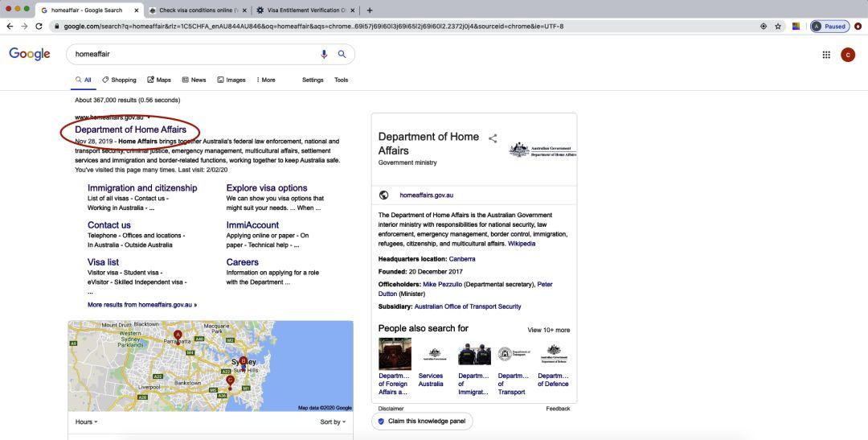Open Department of Home Affairs result link
868x440 pixels.
(131, 130)
